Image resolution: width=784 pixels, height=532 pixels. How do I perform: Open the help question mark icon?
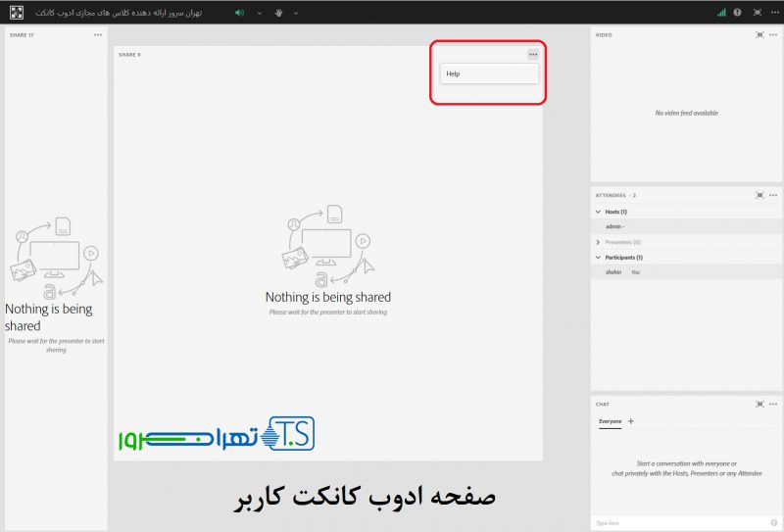tap(737, 13)
